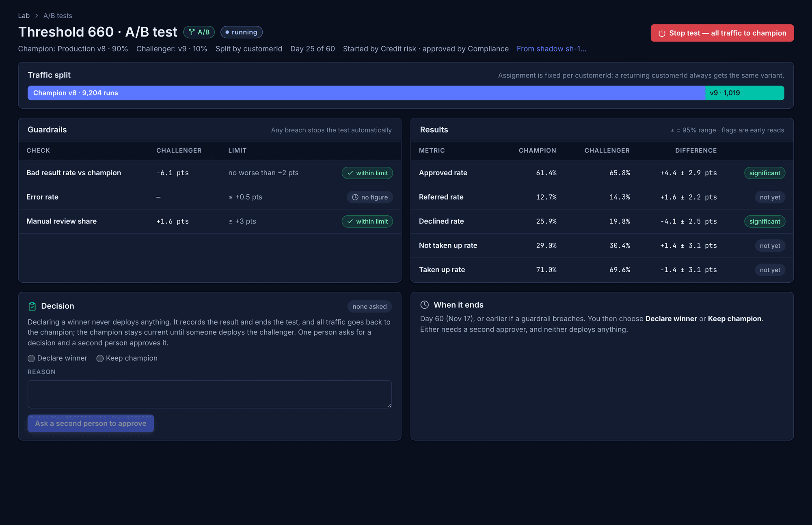812x525 pixels.
Task: Click v9 challenger segment of traffic bar
Action: click(745, 93)
